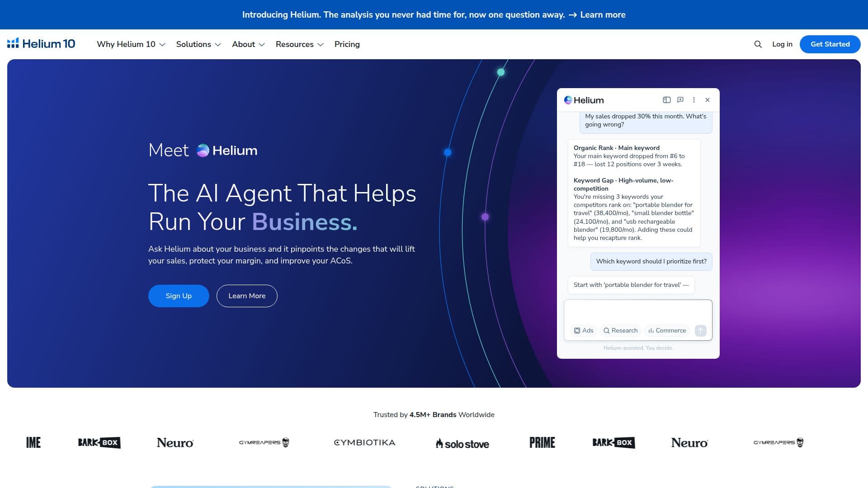Click the solo stove brand logo
Image resolution: width=868 pixels, height=488 pixels.
click(462, 444)
